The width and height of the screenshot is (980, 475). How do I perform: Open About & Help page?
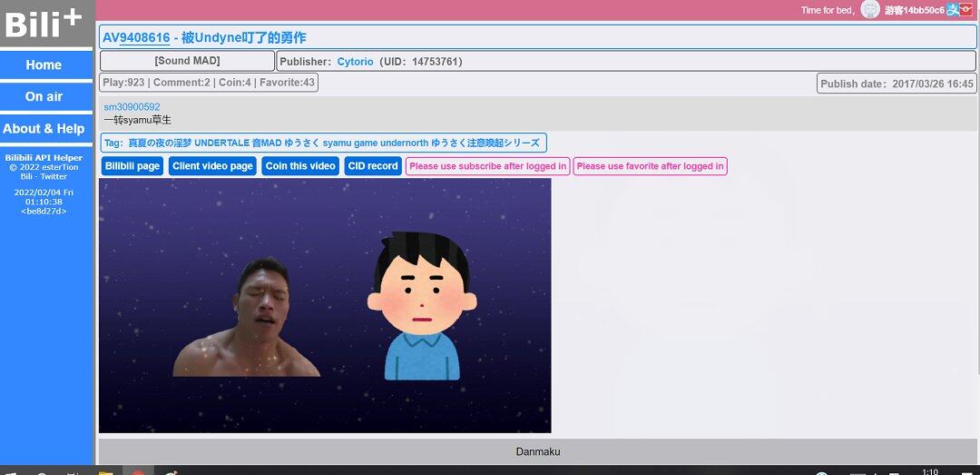tap(46, 129)
